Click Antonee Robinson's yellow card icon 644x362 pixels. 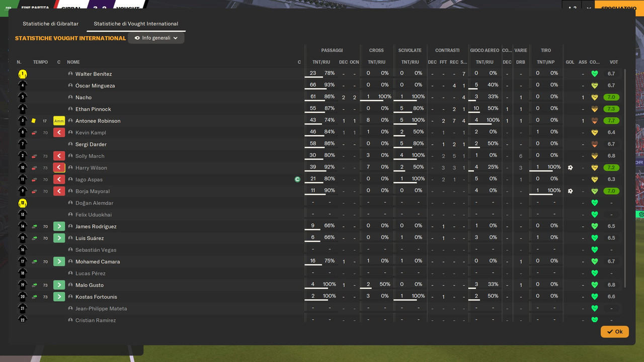click(x=34, y=121)
